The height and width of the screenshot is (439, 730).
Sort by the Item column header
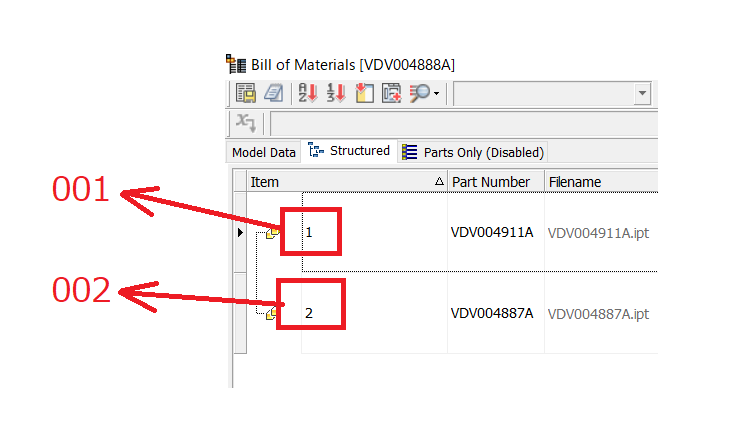(x=347, y=182)
